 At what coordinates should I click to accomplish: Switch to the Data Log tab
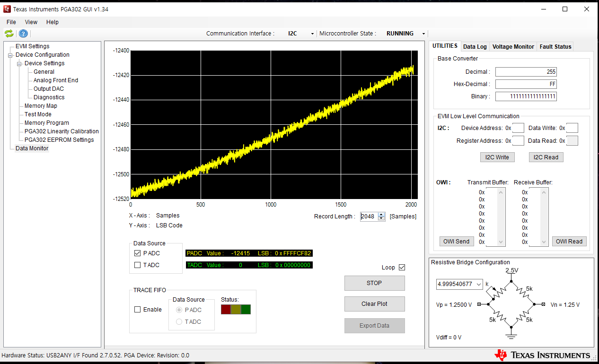coord(475,46)
